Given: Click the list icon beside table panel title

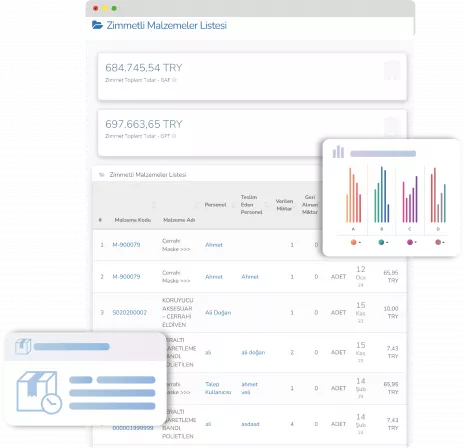Looking at the screenshot, I should pos(102,175).
